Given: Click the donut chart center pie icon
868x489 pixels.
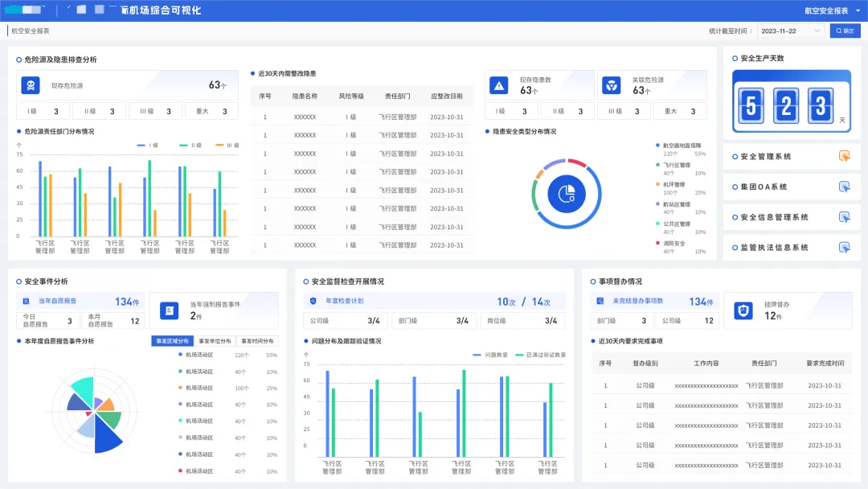Looking at the screenshot, I should click(567, 194).
